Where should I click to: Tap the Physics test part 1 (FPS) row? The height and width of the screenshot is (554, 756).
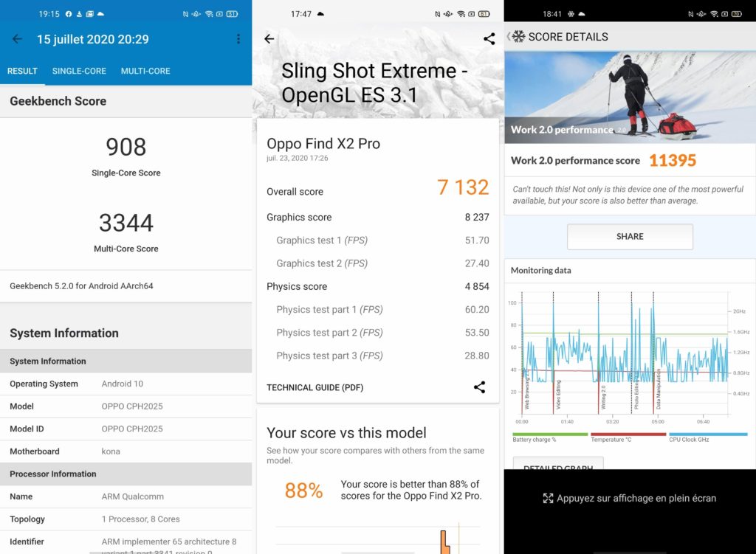point(378,309)
